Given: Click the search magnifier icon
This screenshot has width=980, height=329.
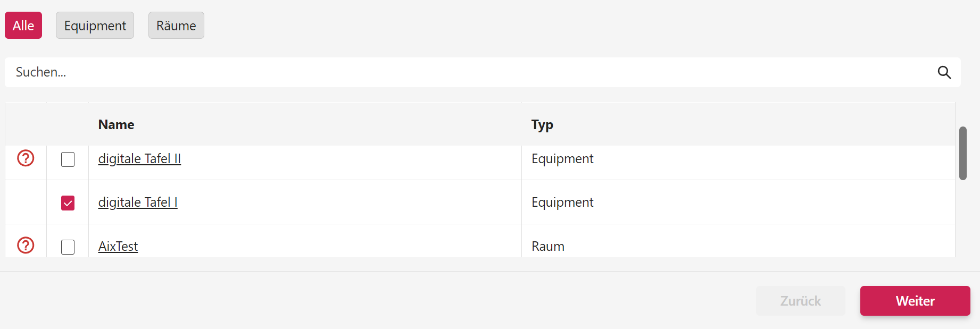Looking at the screenshot, I should click(x=944, y=72).
